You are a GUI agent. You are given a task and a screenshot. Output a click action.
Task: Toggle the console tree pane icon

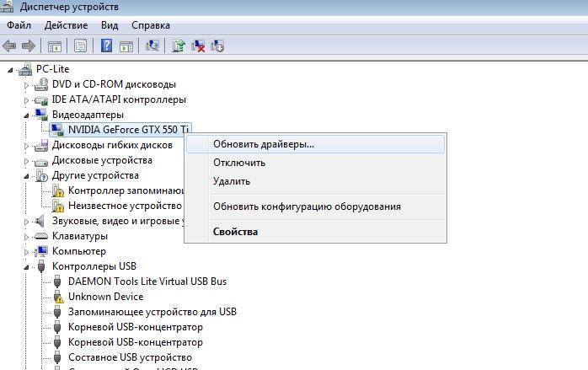tap(55, 46)
